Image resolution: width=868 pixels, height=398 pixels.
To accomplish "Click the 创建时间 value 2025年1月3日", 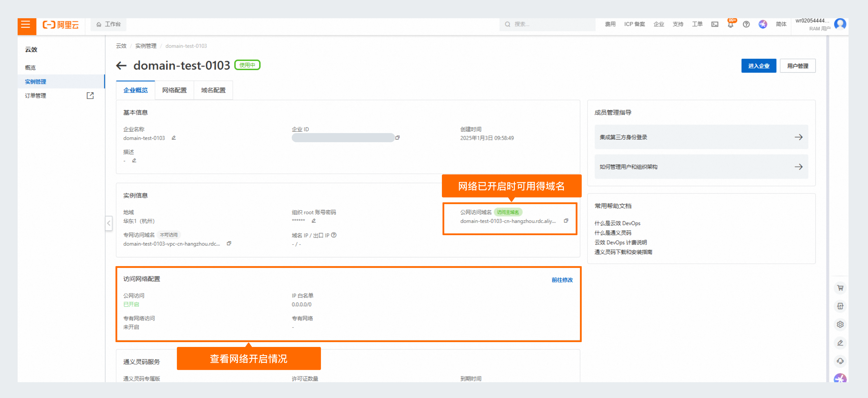I will (x=487, y=138).
